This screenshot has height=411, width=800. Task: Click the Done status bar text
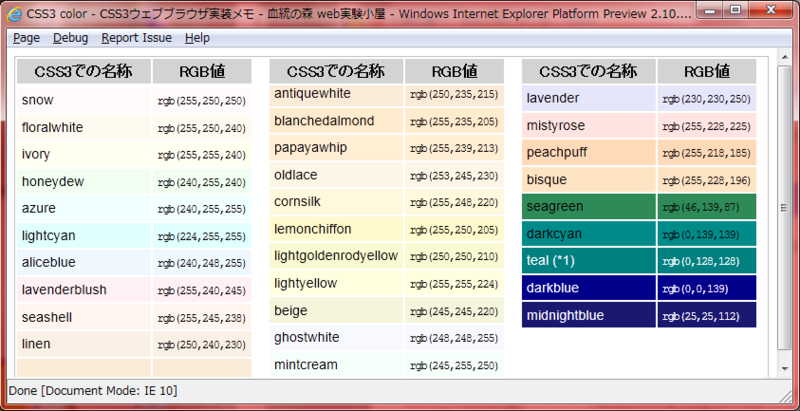click(x=93, y=391)
